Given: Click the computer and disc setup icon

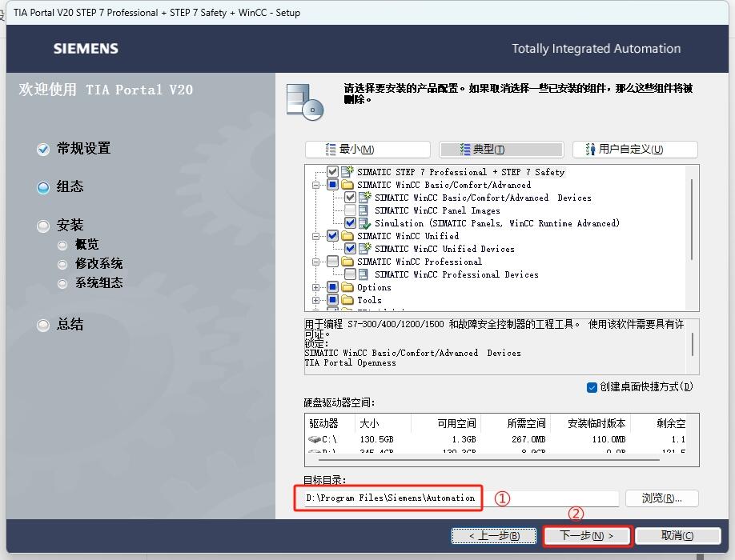Looking at the screenshot, I should 305,102.
